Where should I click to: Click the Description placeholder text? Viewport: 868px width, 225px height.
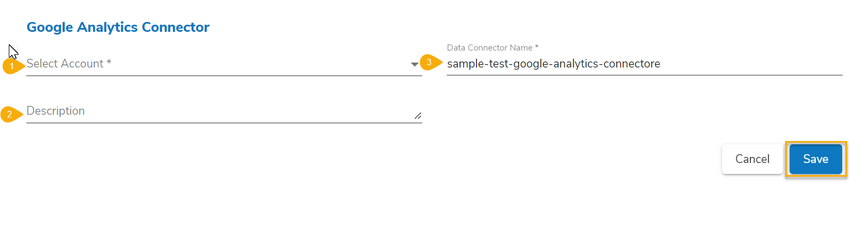click(55, 111)
